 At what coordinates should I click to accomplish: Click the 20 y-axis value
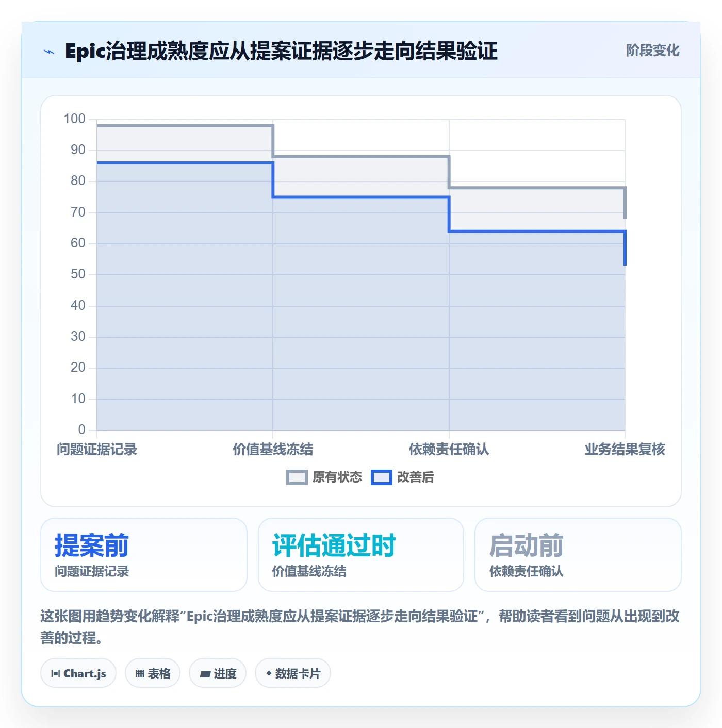[x=78, y=368]
